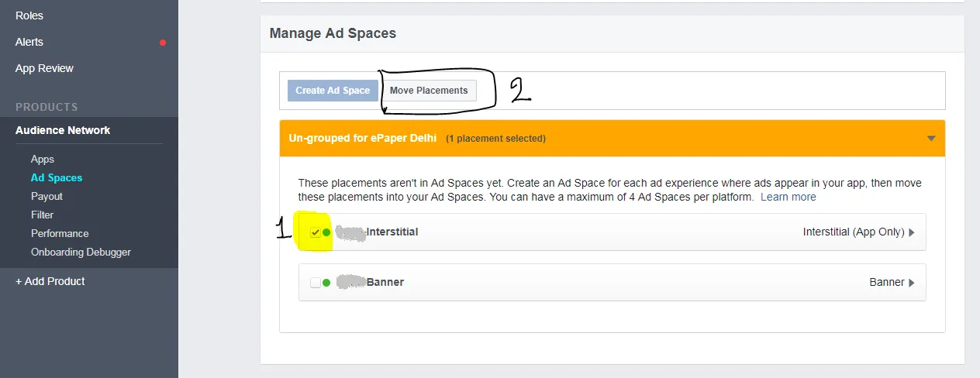Check the Banner placement checkbox

[316, 283]
